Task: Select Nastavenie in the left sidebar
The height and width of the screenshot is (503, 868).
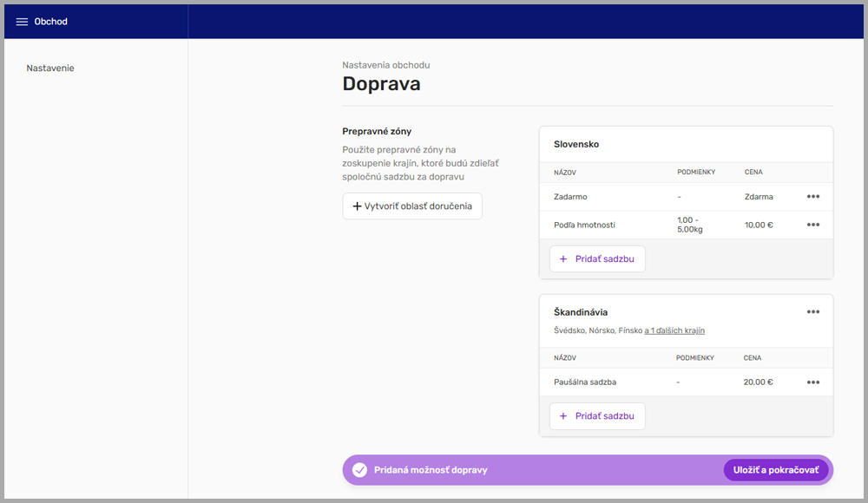Action: pyautogui.click(x=49, y=68)
